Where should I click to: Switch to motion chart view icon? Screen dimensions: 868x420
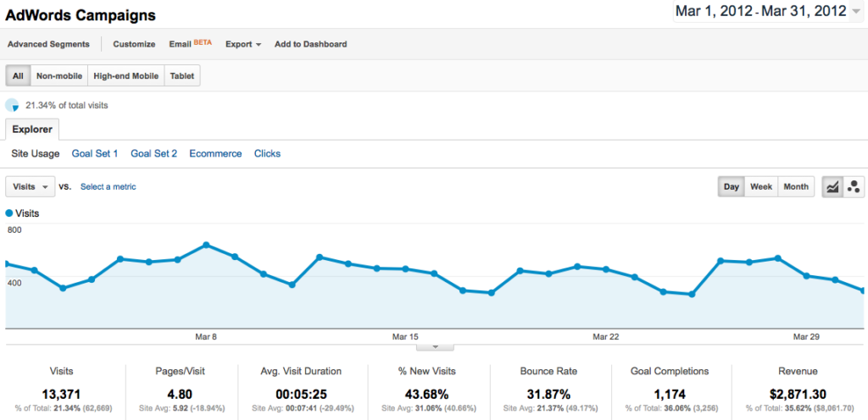coord(854,187)
